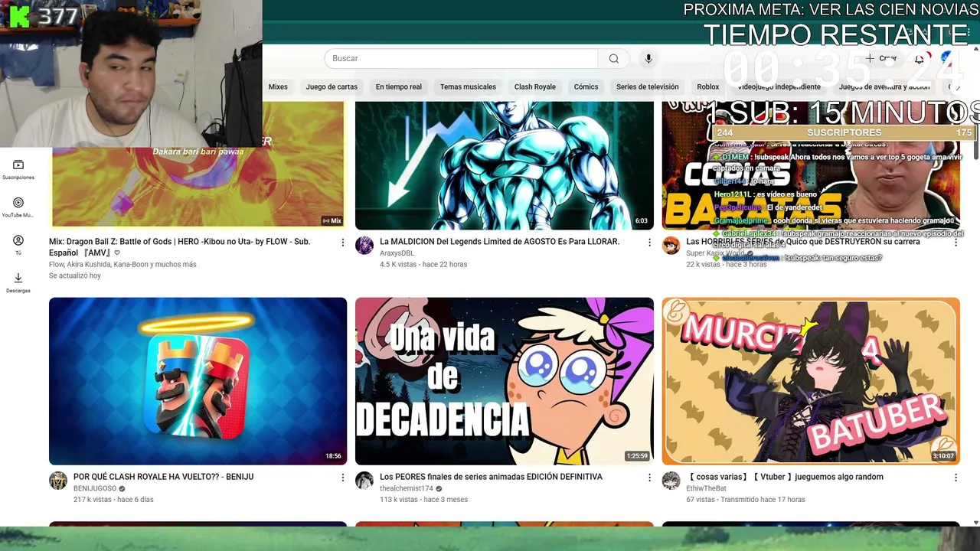The width and height of the screenshot is (980, 551).
Task: Click the search magnifier button
Action: (613, 59)
